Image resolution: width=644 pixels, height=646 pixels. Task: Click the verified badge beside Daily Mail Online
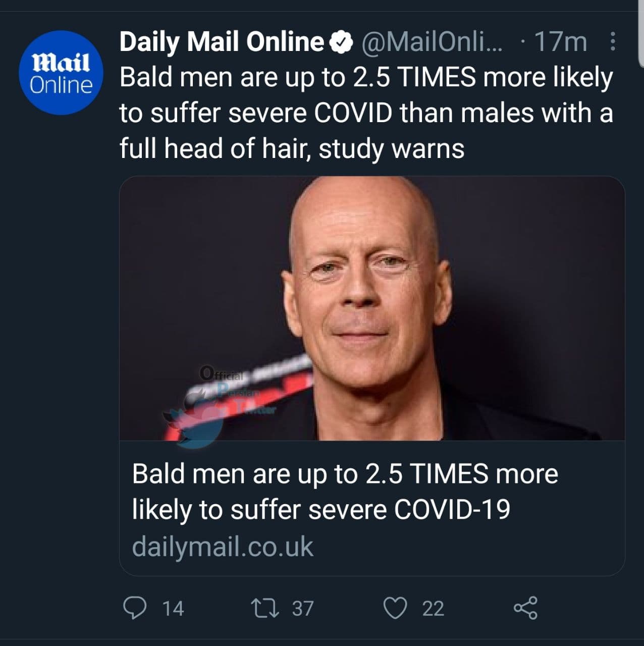pos(341,42)
